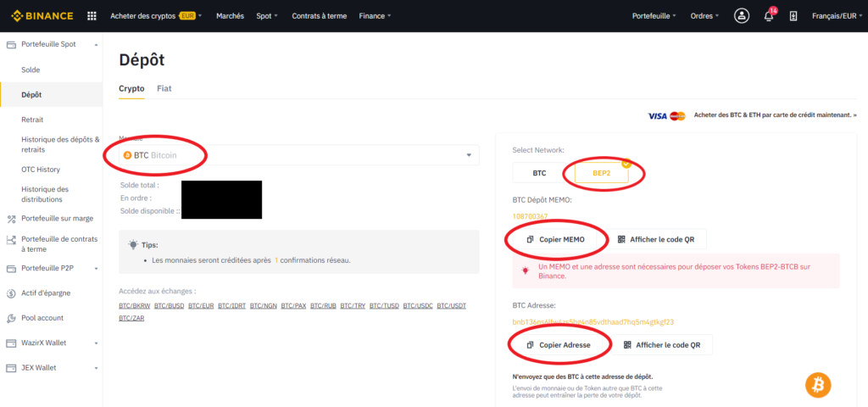Click Acheter des BTC & ETH par carte link
868x407 pixels.
pyautogui.click(x=775, y=115)
